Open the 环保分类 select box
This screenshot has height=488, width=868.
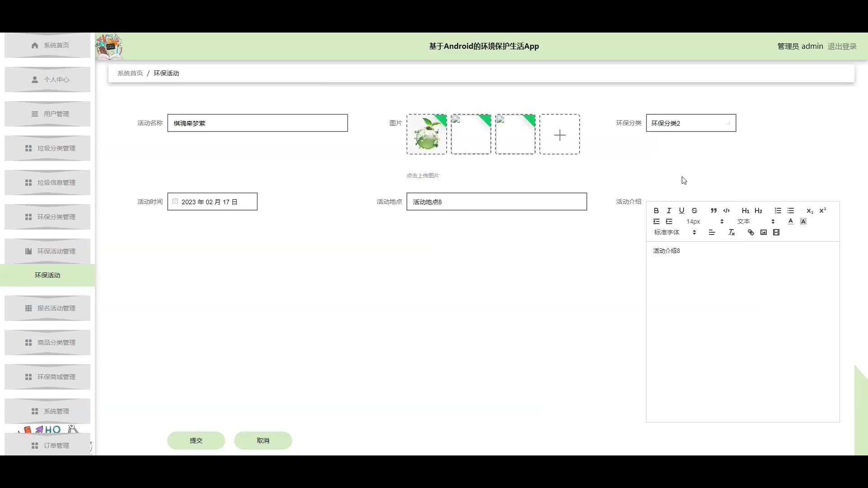click(x=690, y=123)
